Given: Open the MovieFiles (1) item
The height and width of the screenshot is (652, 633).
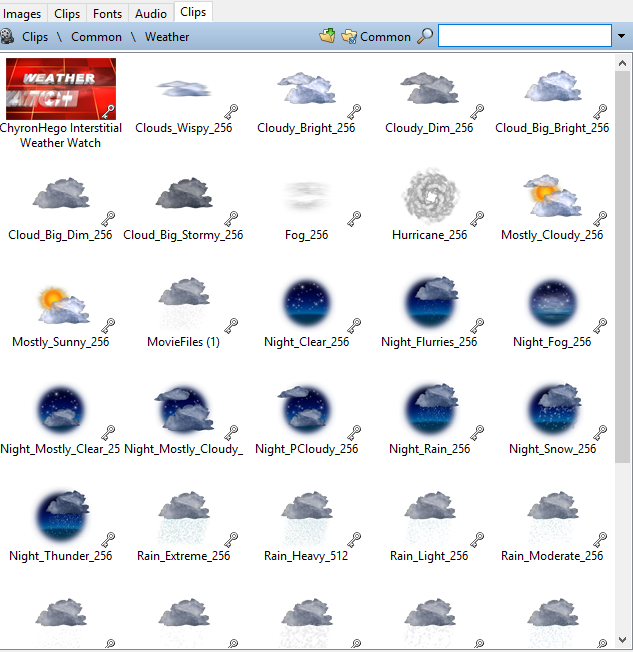Looking at the screenshot, I should (x=183, y=302).
